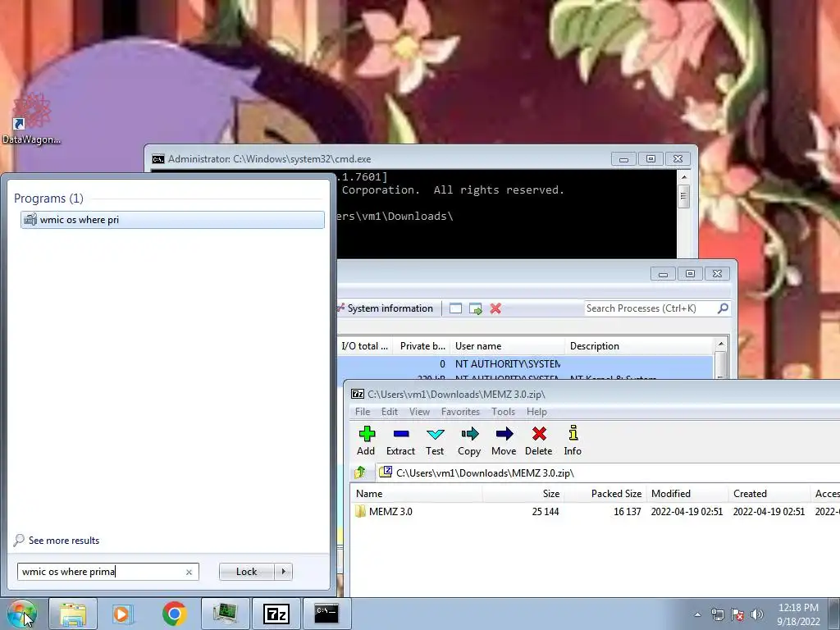Switch to Process Hacker via its taskbar icon
This screenshot has height=630, width=840.
(225, 614)
